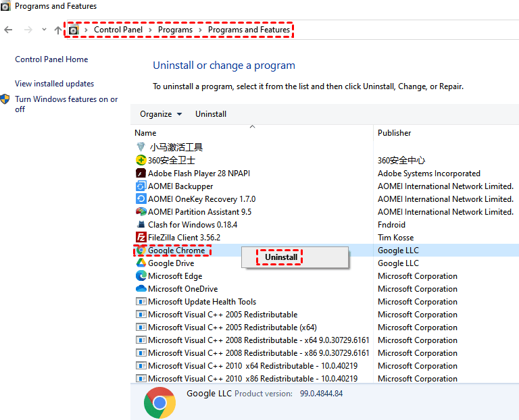Select Uninstall in the context menu
This screenshot has width=519, height=420.
point(281,257)
